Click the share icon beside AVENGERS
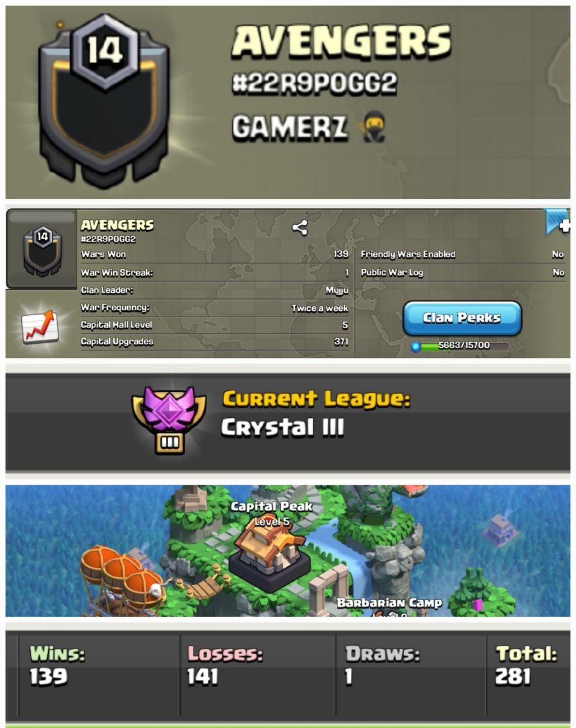 (x=300, y=227)
